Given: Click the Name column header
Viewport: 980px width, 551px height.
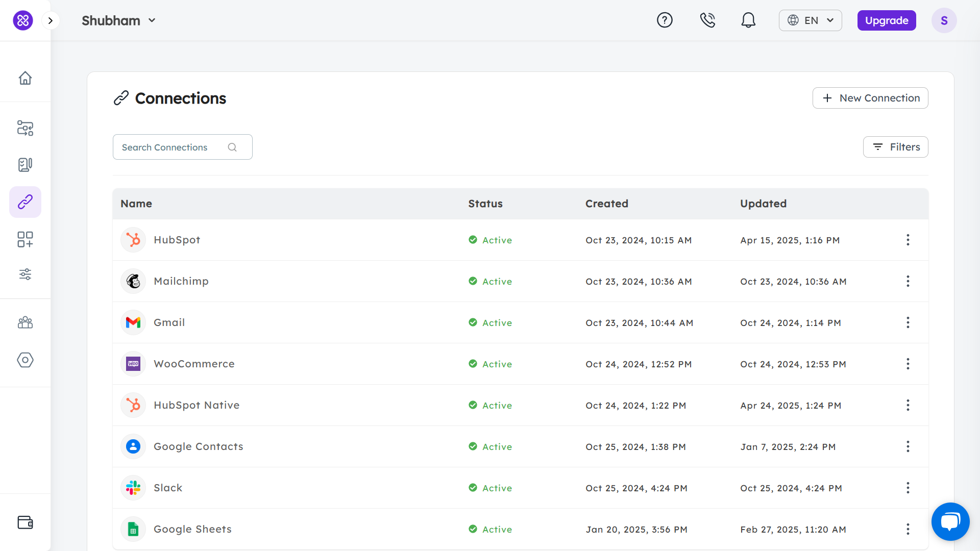Looking at the screenshot, I should tap(136, 204).
